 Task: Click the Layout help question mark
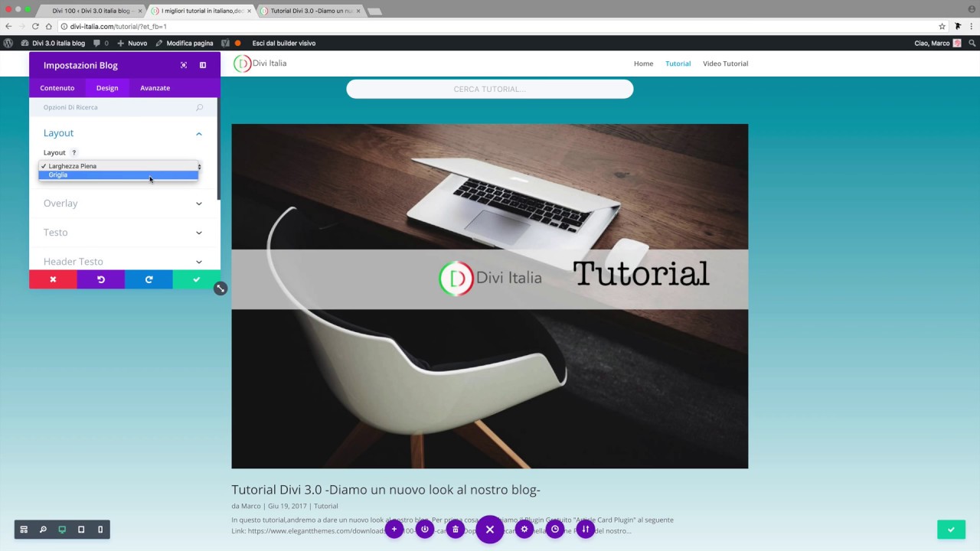pos(74,152)
